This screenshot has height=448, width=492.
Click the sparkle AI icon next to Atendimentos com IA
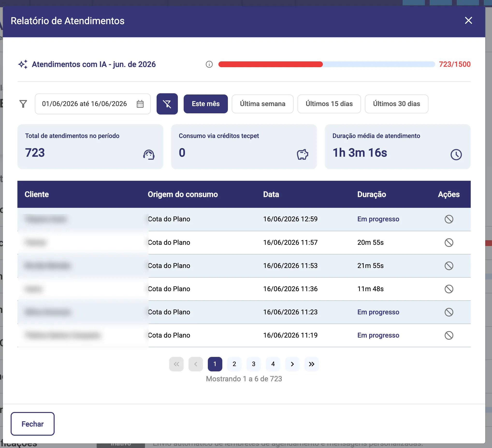click(23, 65)
